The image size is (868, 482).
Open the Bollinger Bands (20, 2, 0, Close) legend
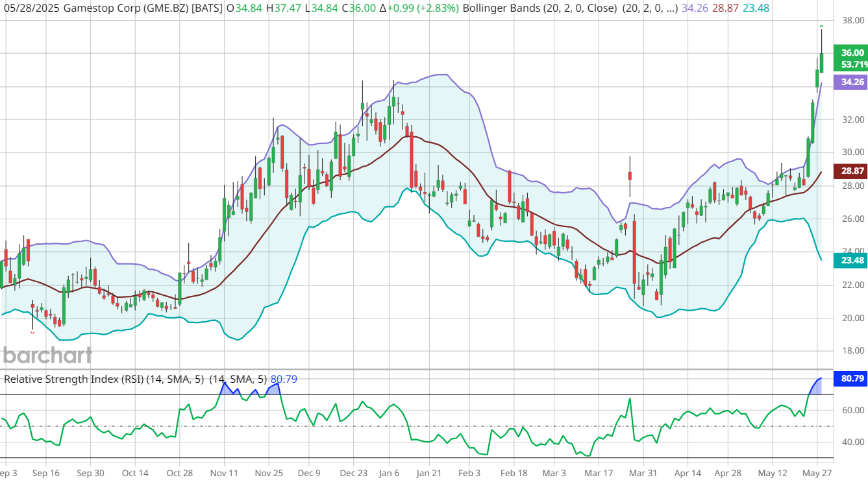coord(539,8)
